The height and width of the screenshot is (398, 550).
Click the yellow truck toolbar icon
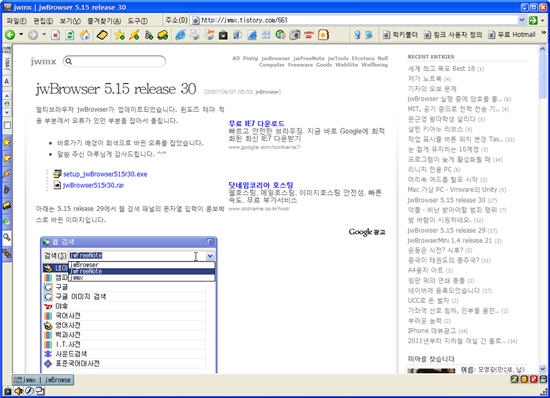[162, 35]
